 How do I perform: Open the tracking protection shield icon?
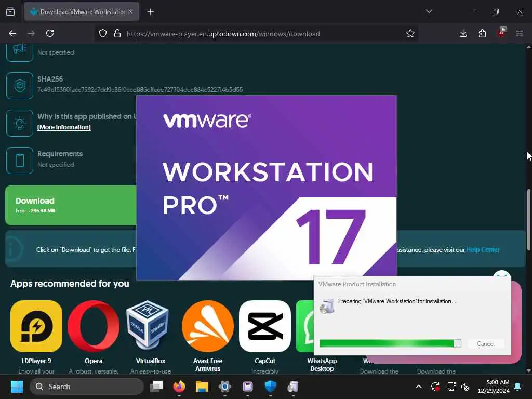click(x=103, y=34)
